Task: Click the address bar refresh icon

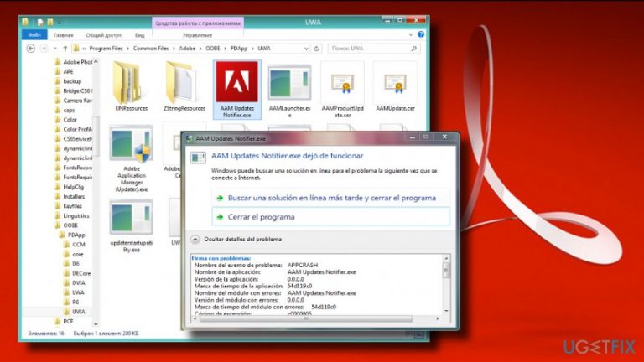Action: 316,49
